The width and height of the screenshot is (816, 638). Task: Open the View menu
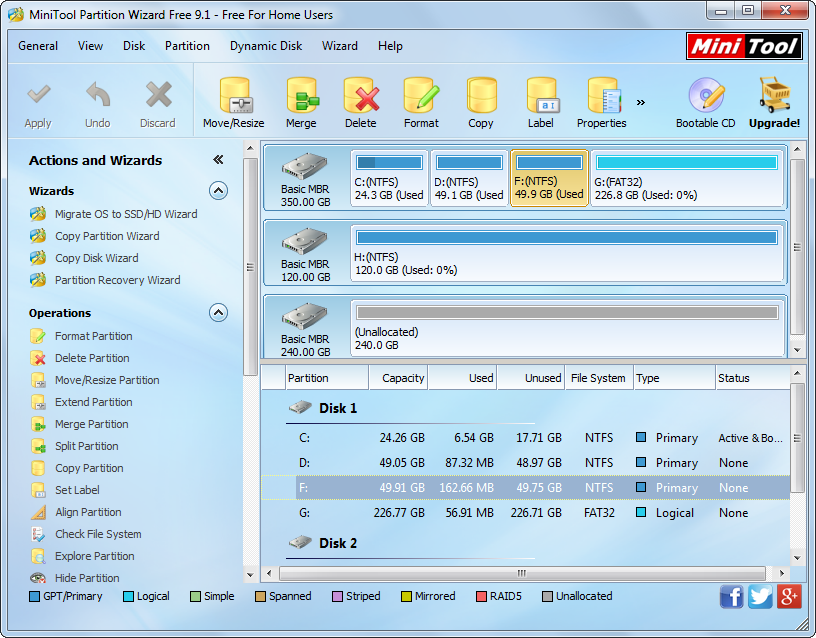pyautogui.click(x=91, y=46)
